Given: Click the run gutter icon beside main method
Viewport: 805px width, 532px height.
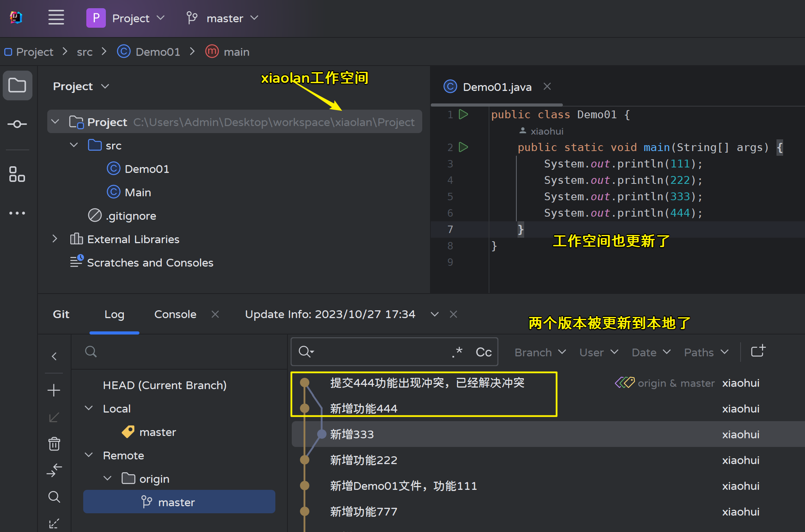Looking at the screenshot, I should (x=464, y=147).
